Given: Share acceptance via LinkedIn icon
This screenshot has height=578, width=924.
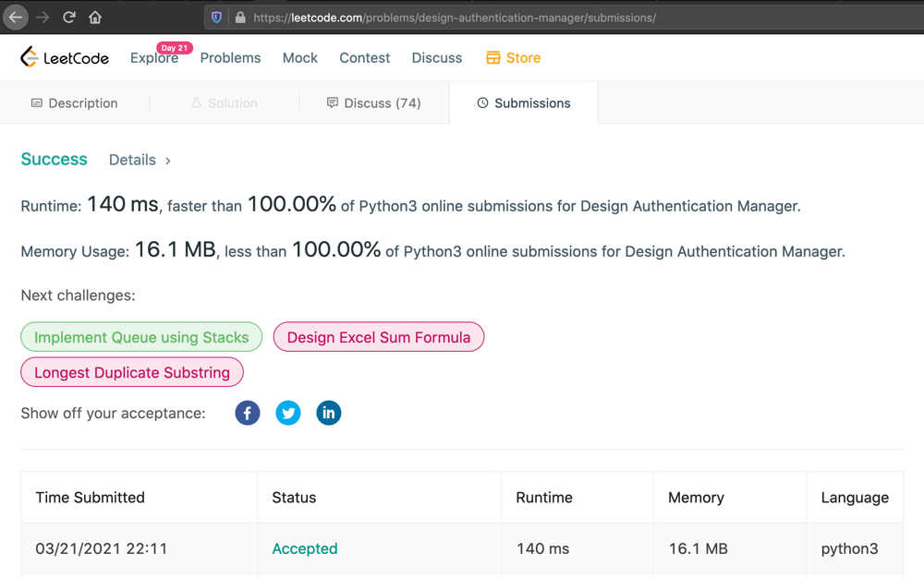Looking at the screenshot, I should point(329,413).
